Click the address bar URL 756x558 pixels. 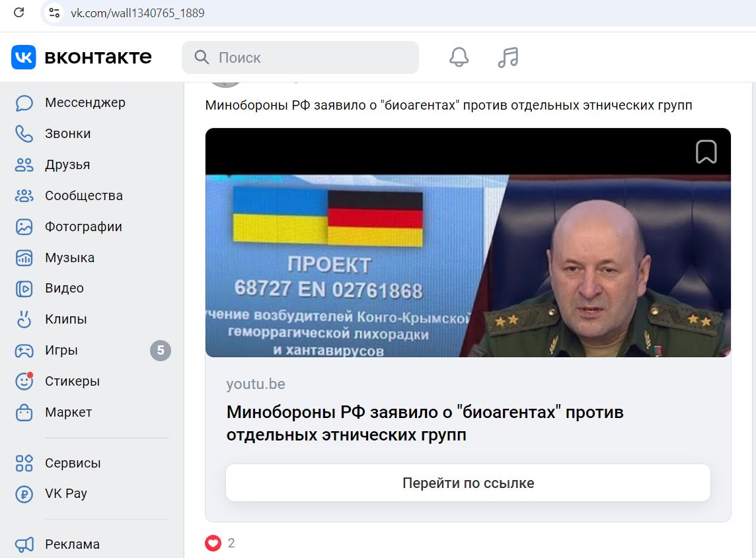(137, 13)
